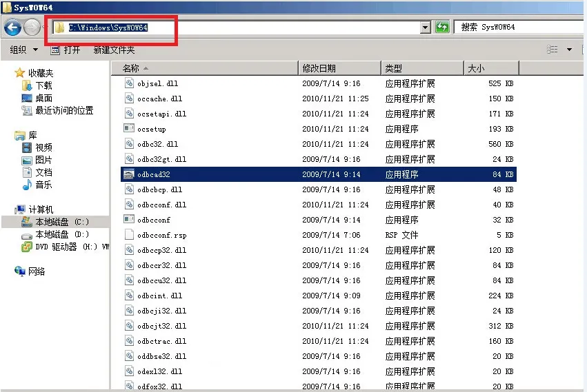
Task: Sort by the 名称 column header
Action: [x=205, y=68]
